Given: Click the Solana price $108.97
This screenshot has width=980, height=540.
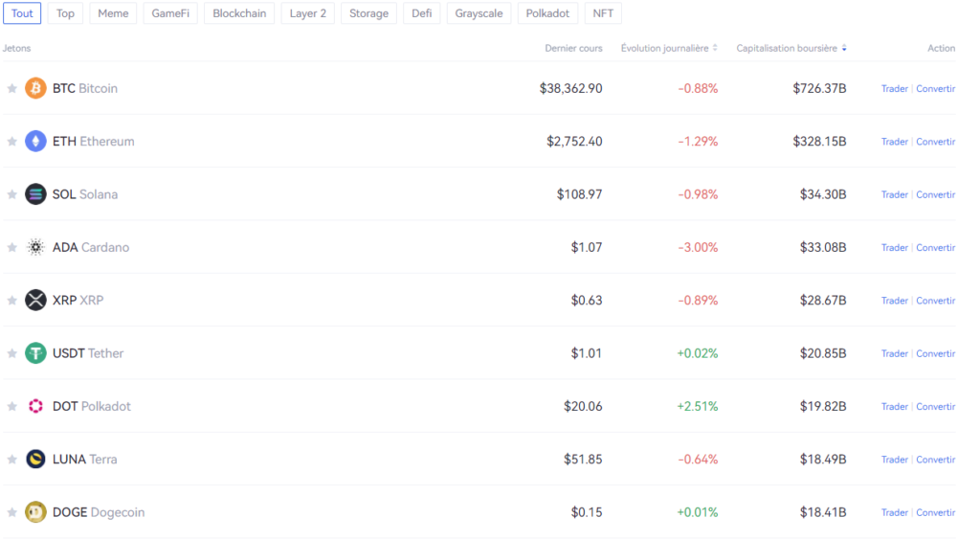Looking at the screenshot, I should point(579,194).
